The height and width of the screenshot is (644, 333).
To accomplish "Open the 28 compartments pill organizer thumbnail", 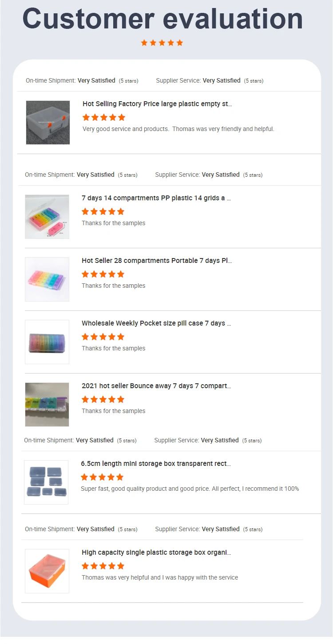I will (x=47, y=279).
